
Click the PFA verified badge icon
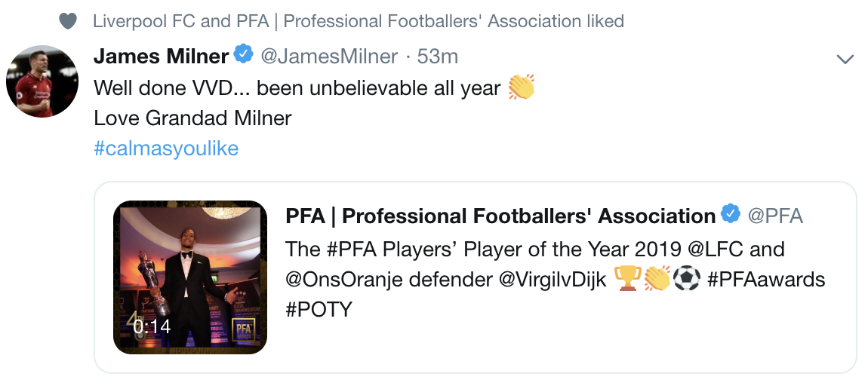coord(731,215)
